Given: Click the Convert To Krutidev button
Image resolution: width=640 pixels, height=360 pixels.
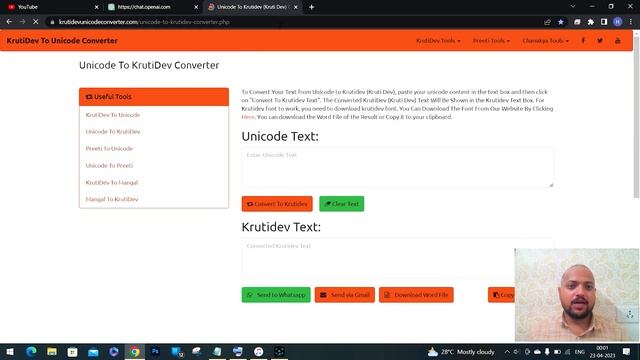Looking at the screenshot, I should coord(277,204).
